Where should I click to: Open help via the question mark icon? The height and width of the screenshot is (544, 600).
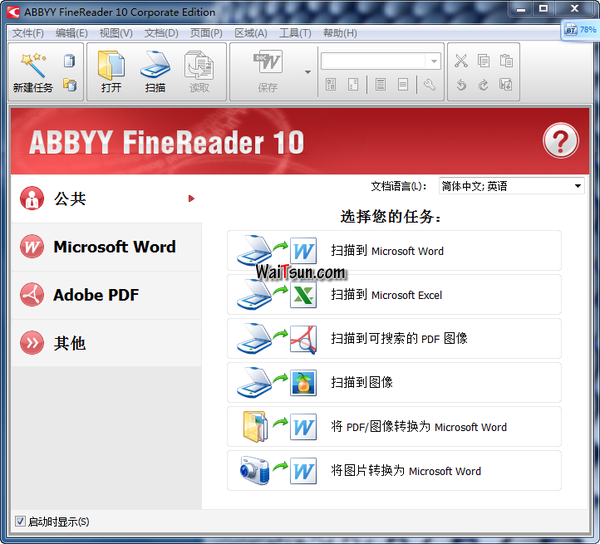[x=561, y=141]
